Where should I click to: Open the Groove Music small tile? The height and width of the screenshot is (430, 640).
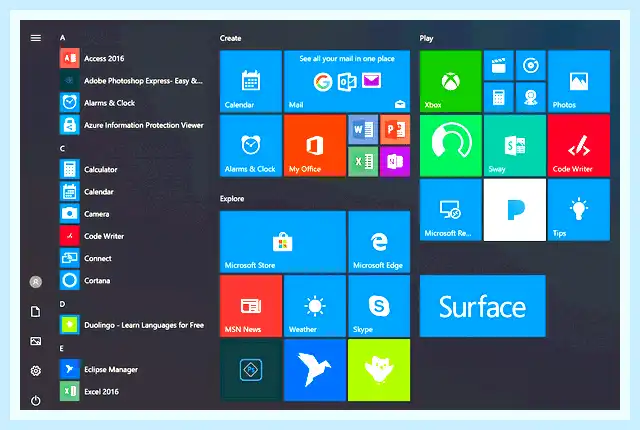pos(531,65)
